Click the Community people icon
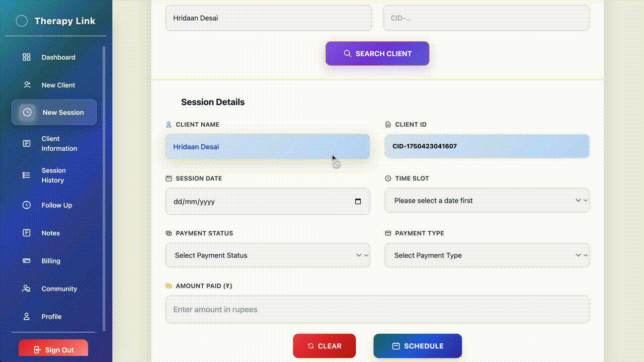This screenshot has width=644, height=362. pos(27,289)
